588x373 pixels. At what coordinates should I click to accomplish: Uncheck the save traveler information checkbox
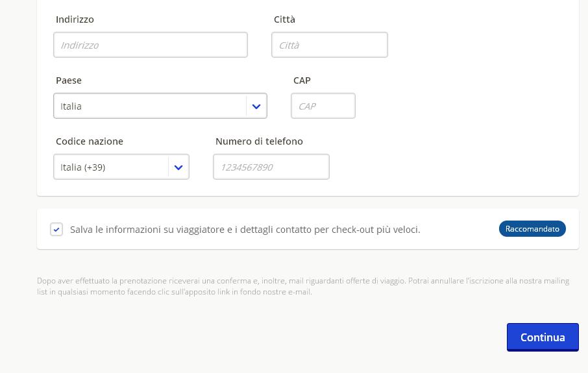[56, 230]
